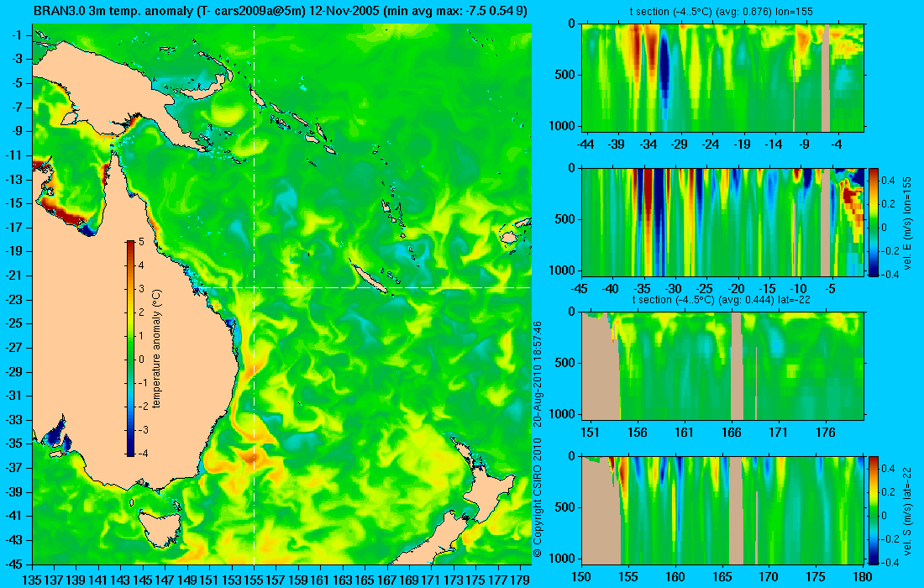This screenshot has height=588, width=924.
Task: Click the '-23' latitude tick on the map axis
Action: tap(13, 299)
